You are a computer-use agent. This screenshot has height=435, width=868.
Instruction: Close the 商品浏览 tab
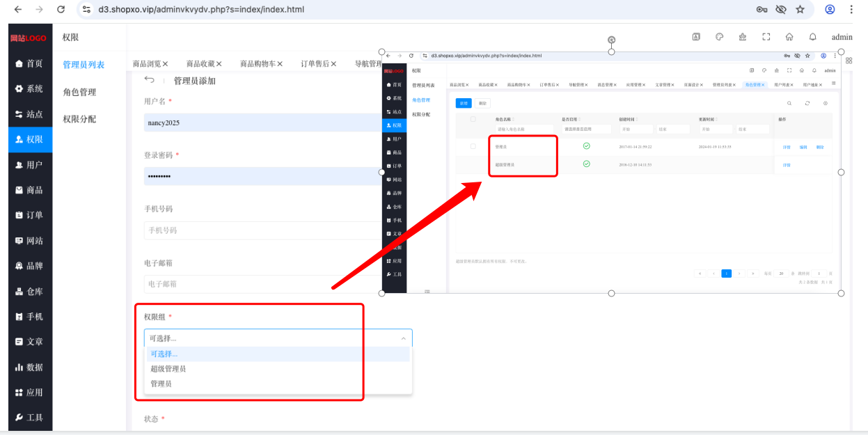[165, 64]
